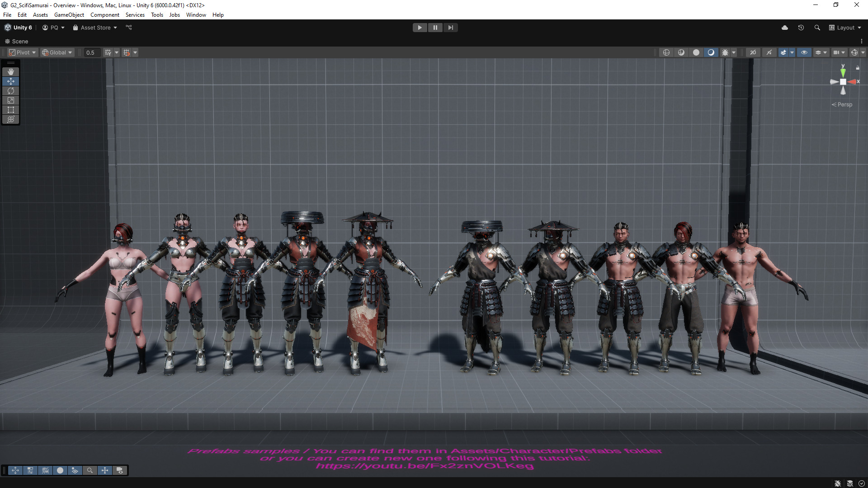Toggle the scene gizmo lock icon
Screen dimensions: 868x488
[x=858, y=68]
